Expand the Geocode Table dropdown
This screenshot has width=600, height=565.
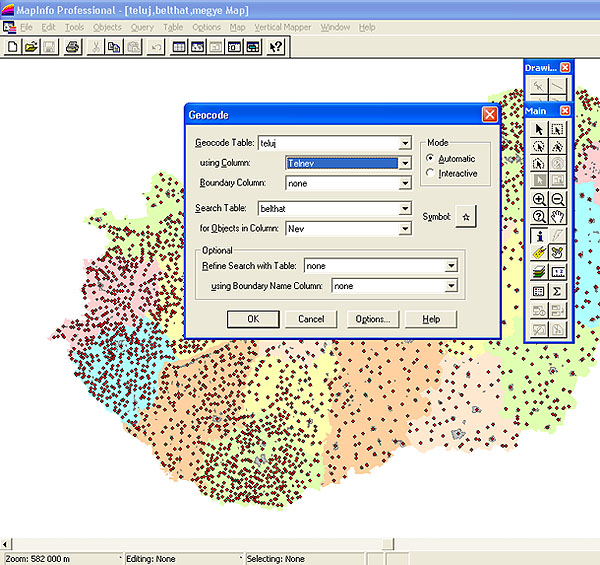click(404, 143)
